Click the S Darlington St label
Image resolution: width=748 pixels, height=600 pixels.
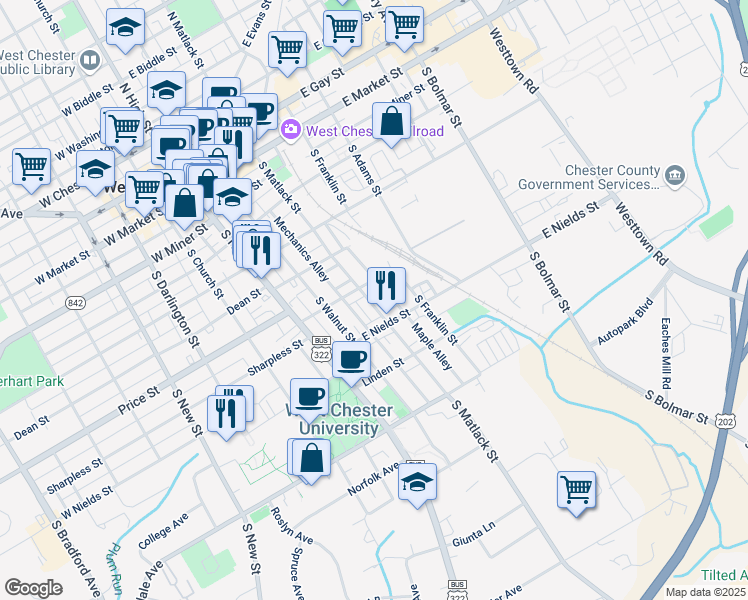[x=175, y=309]
